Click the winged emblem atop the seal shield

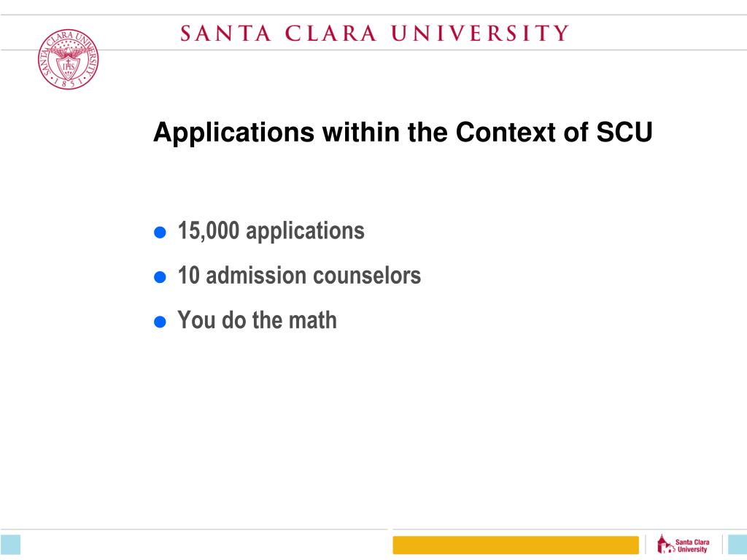pyautogui.click(x=68, y=52)
